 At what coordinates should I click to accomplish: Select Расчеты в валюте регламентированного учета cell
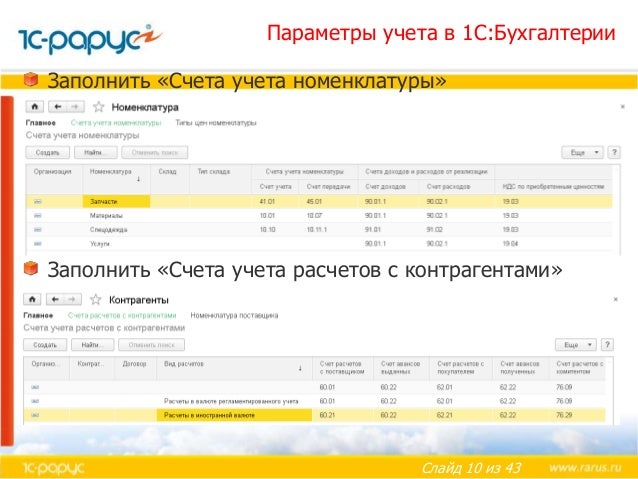tap(234, 401)
